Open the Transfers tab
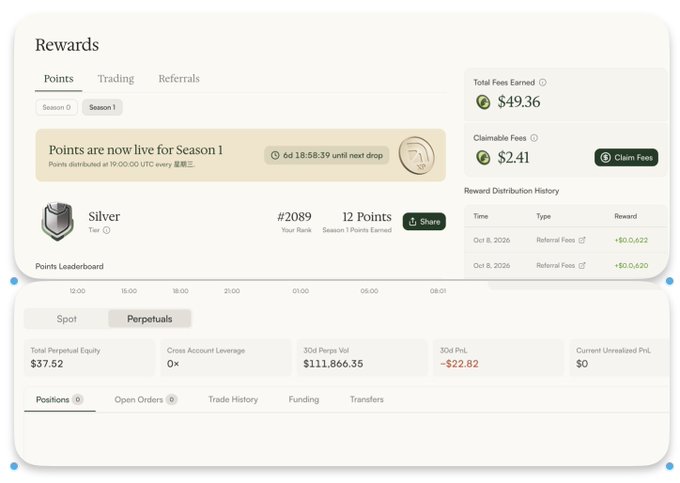This screenshot has height=483, width=680. click(x=366, y=399)
